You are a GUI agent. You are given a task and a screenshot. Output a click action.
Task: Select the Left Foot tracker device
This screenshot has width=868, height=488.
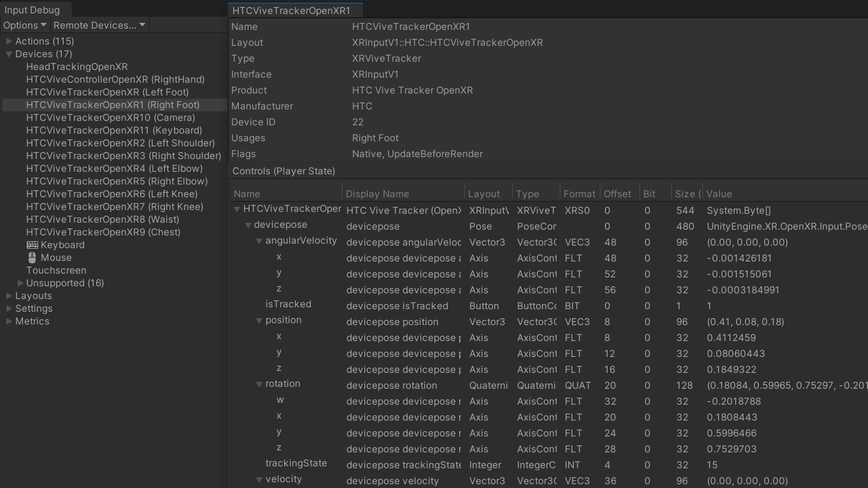[x=107, y=92]
